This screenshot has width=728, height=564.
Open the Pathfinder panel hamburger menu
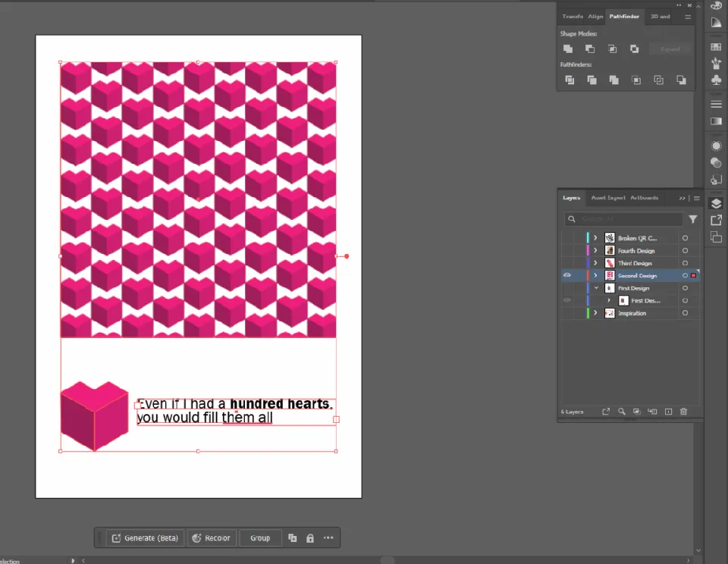coord(688,17)
